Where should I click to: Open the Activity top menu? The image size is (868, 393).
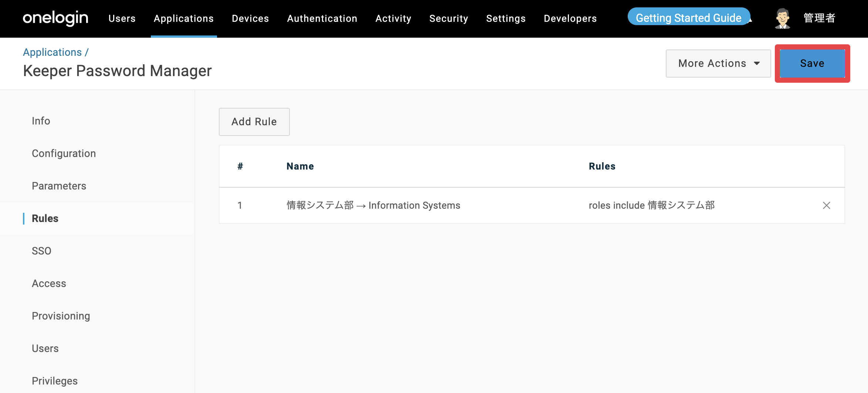tap(393, 18)
